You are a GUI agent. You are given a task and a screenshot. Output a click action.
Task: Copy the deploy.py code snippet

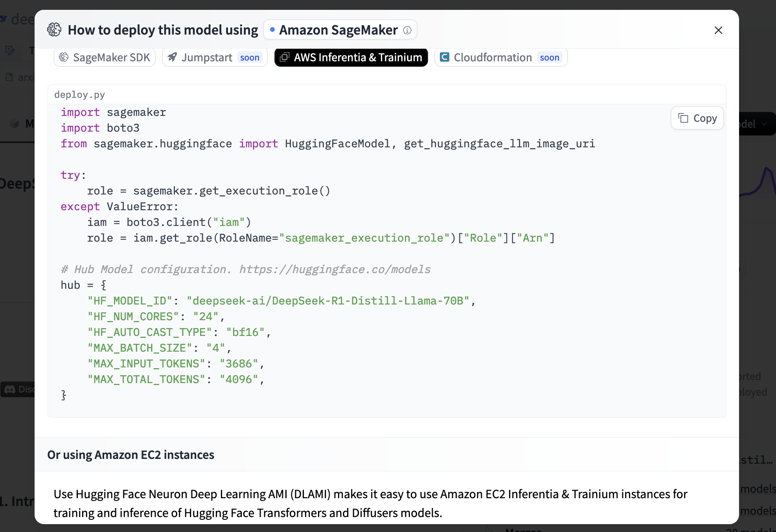pos(697,118)
